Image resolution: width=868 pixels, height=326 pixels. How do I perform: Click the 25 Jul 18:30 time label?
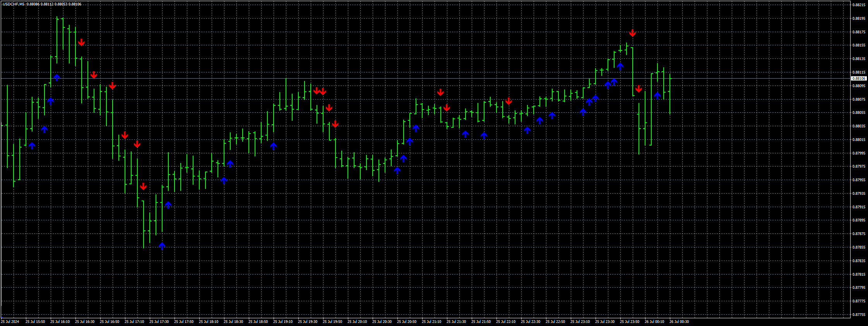tap(233, 322)
